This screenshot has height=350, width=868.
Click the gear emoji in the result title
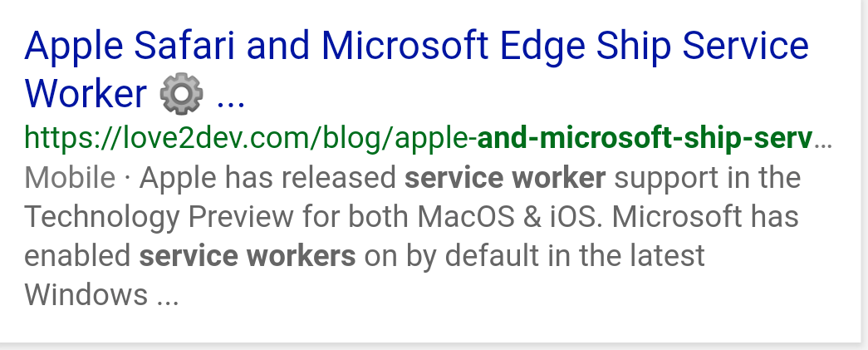pos(180,94)
